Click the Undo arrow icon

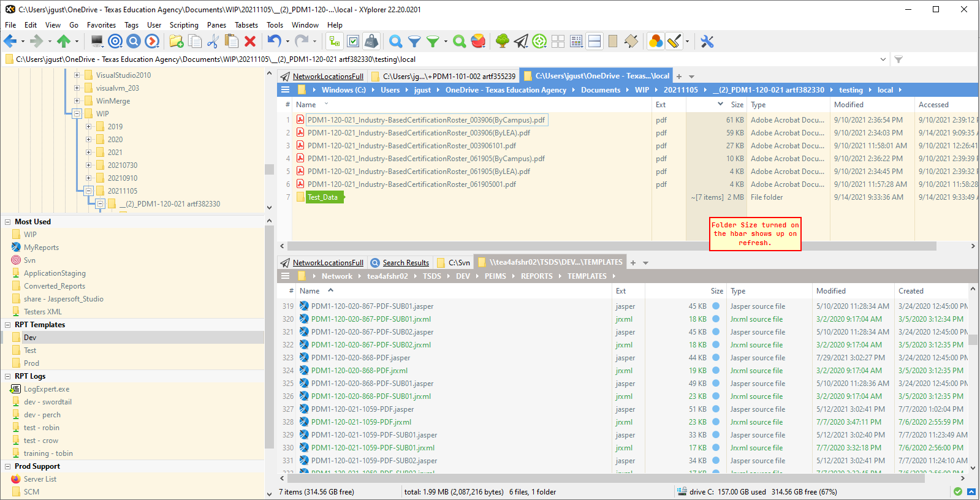tap(273, 42)
